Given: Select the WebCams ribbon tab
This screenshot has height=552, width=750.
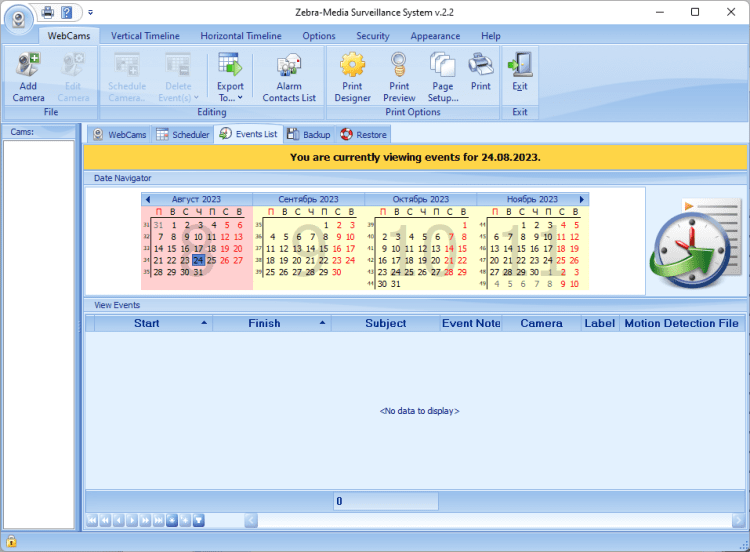Looking at the screenshot, I should (69, 36).
